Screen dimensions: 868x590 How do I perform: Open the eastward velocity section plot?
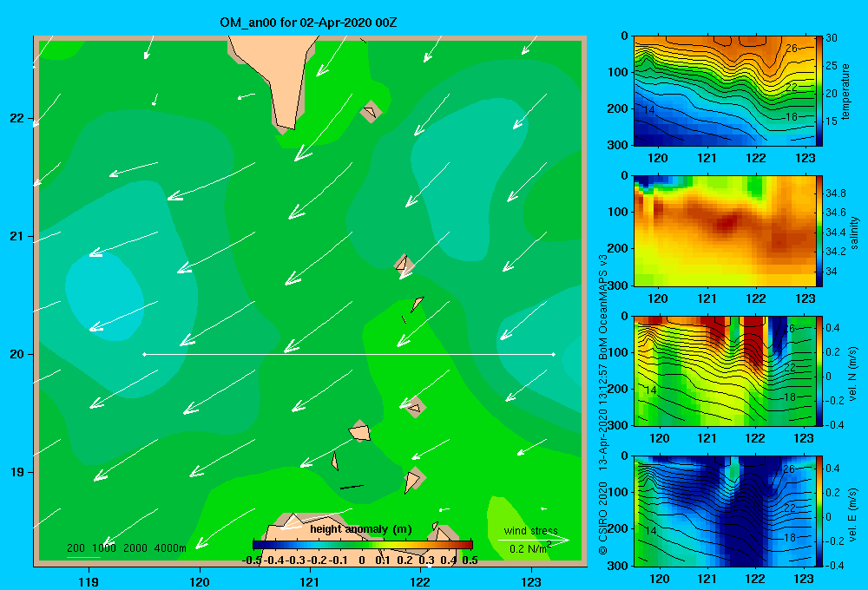[725, 511]
